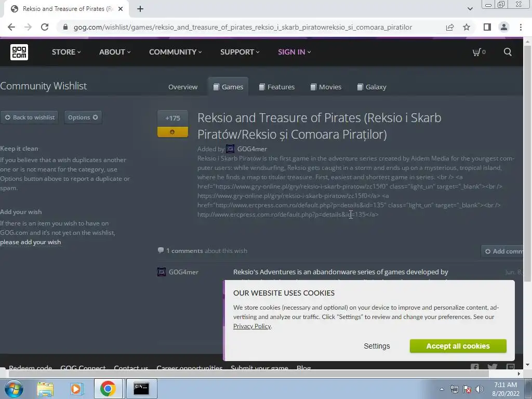532x399 pixels.
Task: Open the Submit your game footer link
Action: point(260,367)
